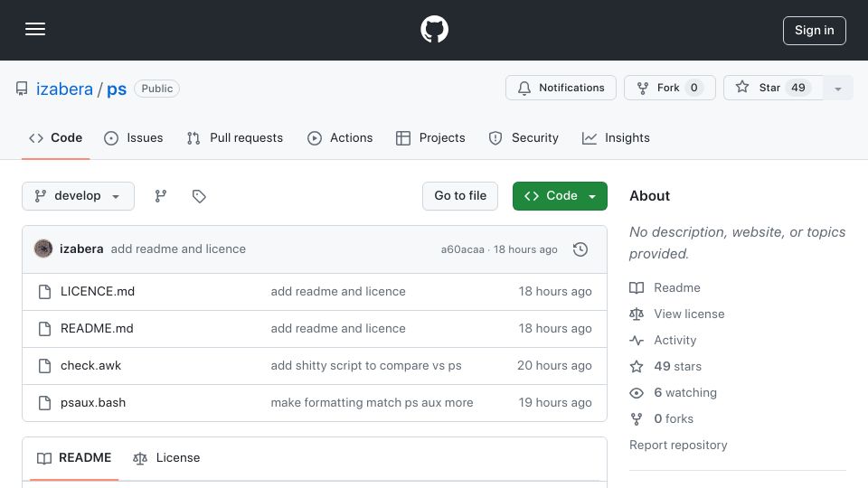868x488 pixels.
Task: Click file icon next to README.md
Action: point(45,329)
